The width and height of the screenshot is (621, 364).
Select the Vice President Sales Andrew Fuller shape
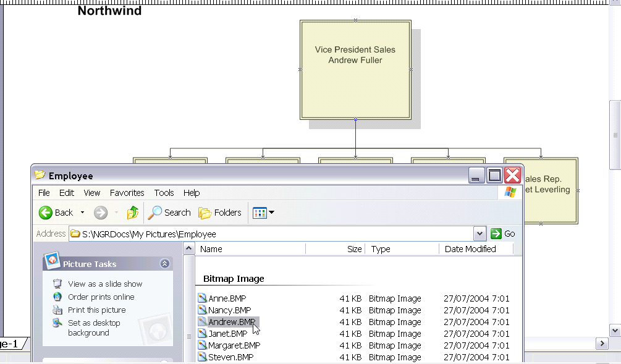[355, 70]
